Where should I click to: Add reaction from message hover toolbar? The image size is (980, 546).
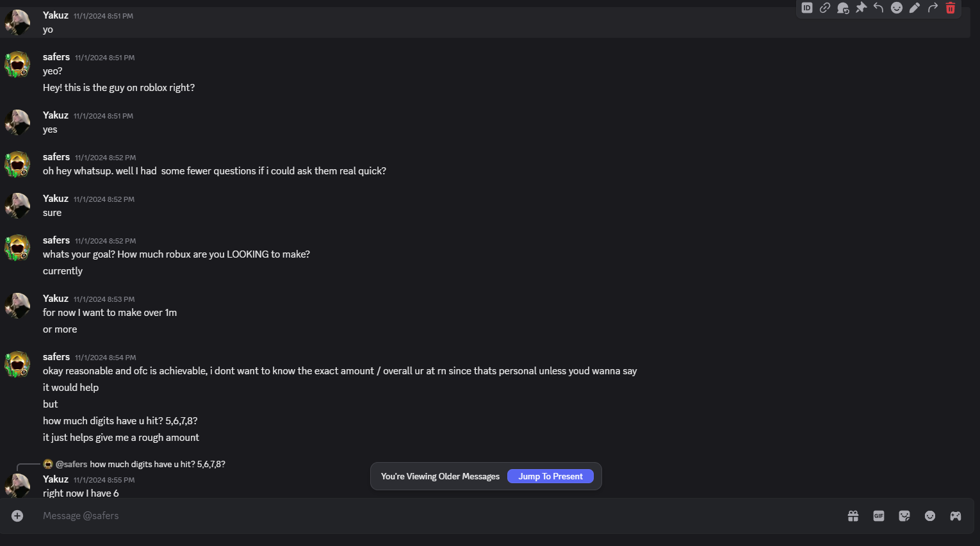click(897, 8)
